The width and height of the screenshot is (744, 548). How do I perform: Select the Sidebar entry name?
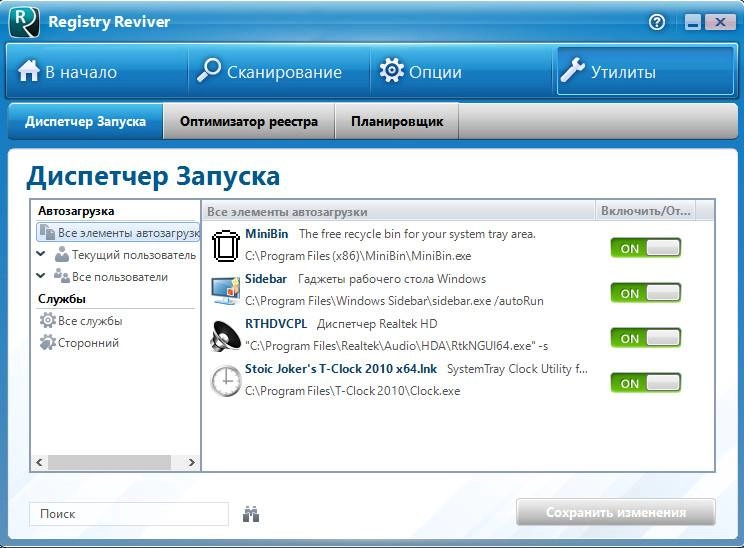pyautogui.click(x=266, y=279)
